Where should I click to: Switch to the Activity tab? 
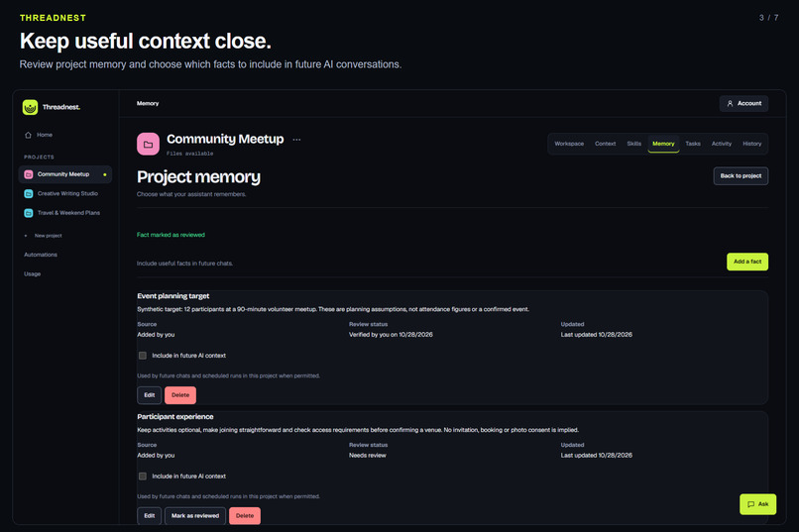(721, 144)
